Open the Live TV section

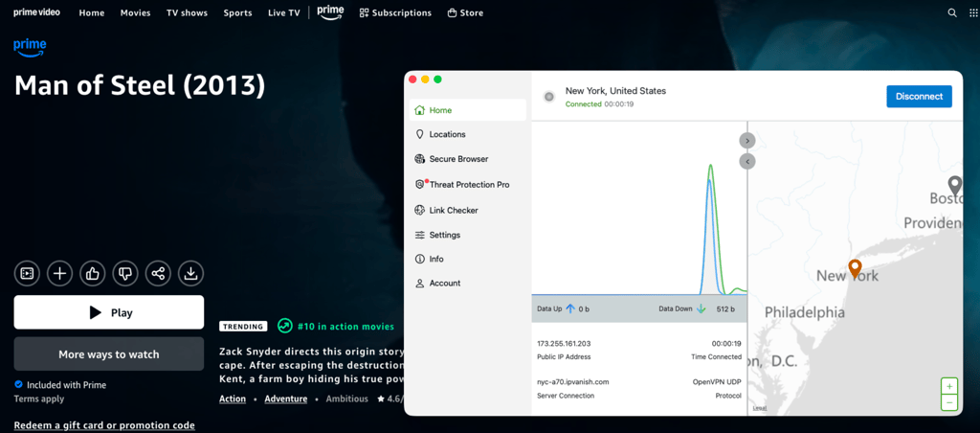click(x=284, y=12)
